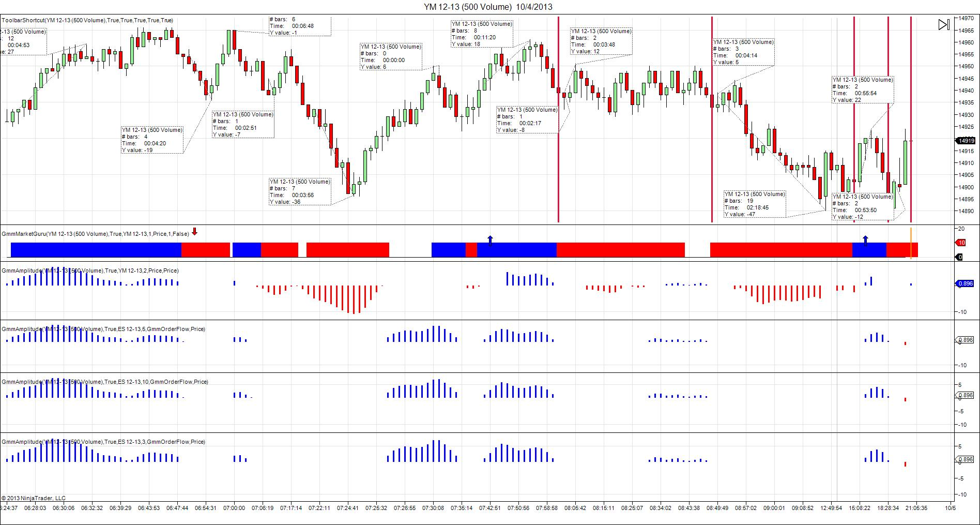Click annotation box showing Time 00:02:51
980x525 pixels.
(x=243, y=125)
